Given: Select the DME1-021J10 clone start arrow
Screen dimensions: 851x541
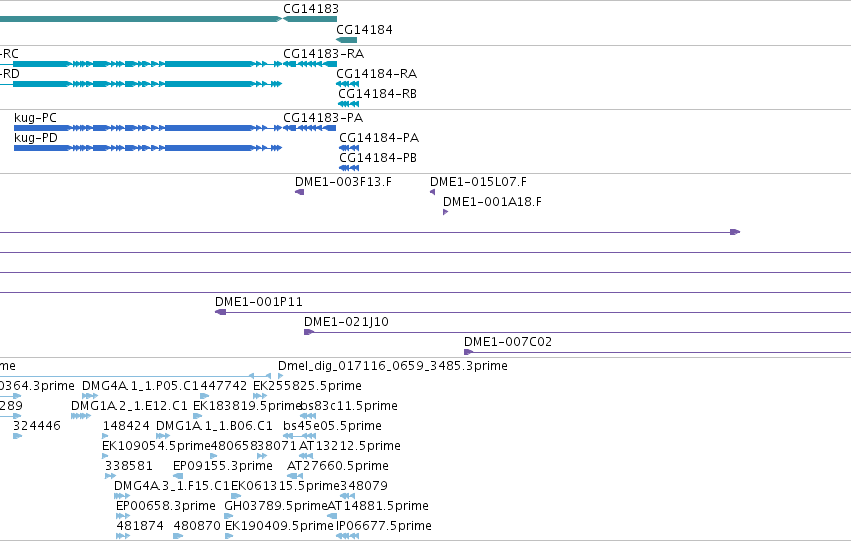Looking at the screenshot, I should pyautogui.click(x=309, y=332).
